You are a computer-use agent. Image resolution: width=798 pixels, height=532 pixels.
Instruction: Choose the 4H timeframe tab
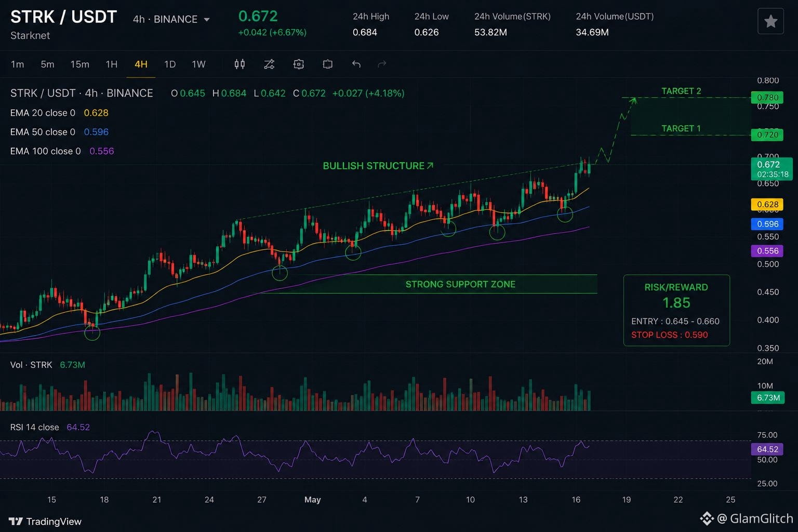pyautogui.click(x=141, y=64)
